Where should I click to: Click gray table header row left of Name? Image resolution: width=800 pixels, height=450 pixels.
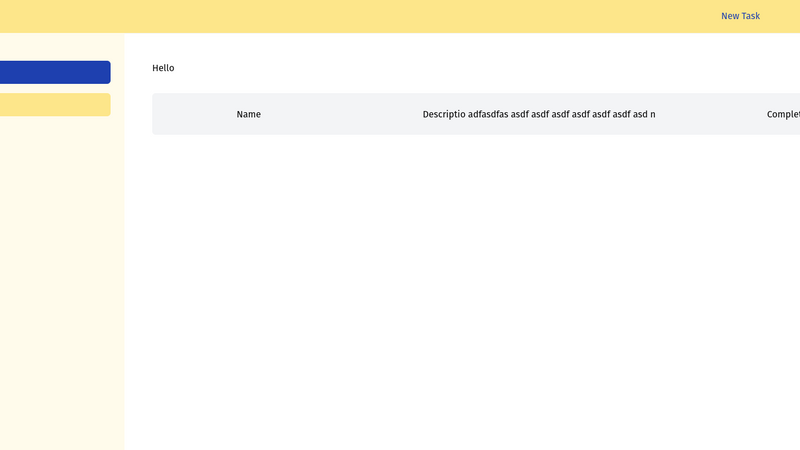(x=190, y=114)
